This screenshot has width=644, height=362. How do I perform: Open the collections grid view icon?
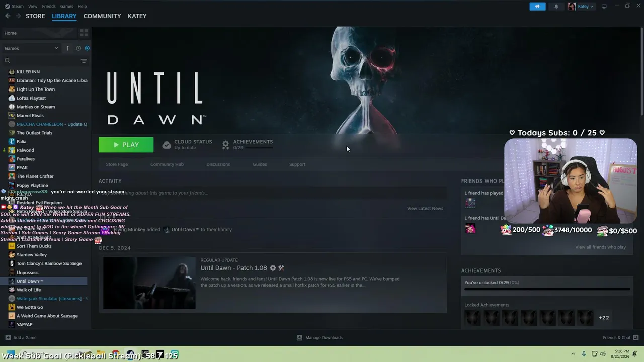tap(84, 33)
